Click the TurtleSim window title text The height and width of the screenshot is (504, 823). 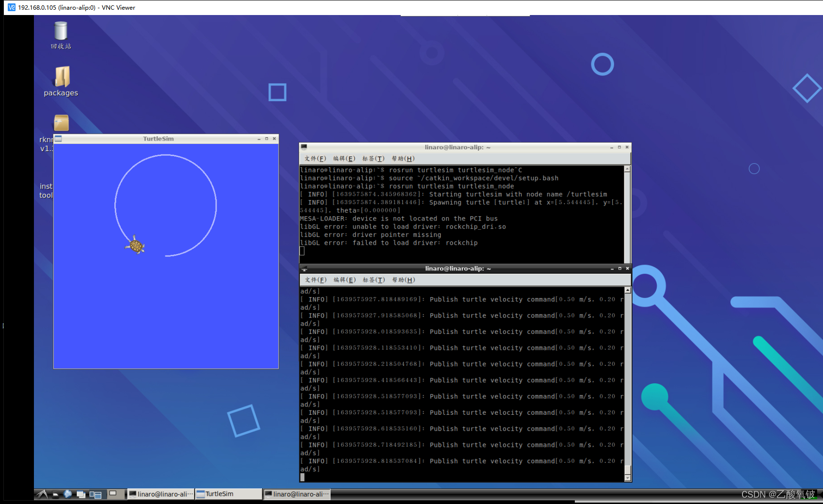(x=158, y=139)
